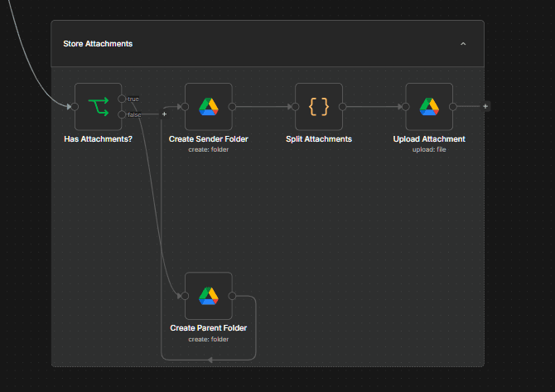Click the Upload Attachment label text
Viewport: 555px width, 392px height.
429,139
